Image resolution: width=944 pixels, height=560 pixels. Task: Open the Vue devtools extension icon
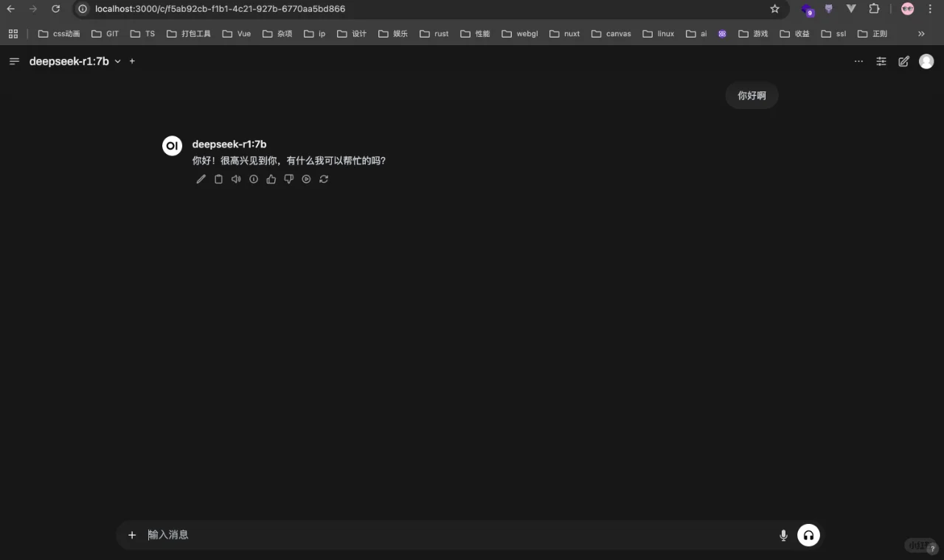(851, 9)
